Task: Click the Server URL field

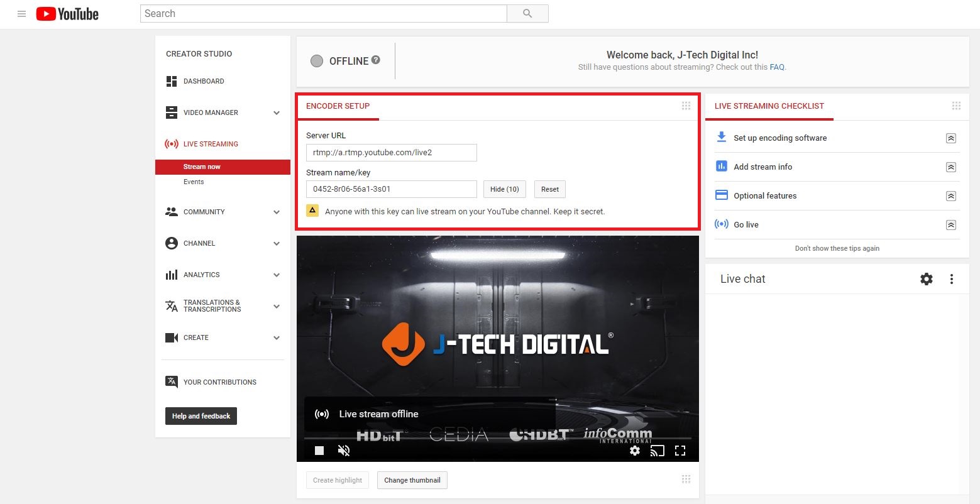Action: 392,153
